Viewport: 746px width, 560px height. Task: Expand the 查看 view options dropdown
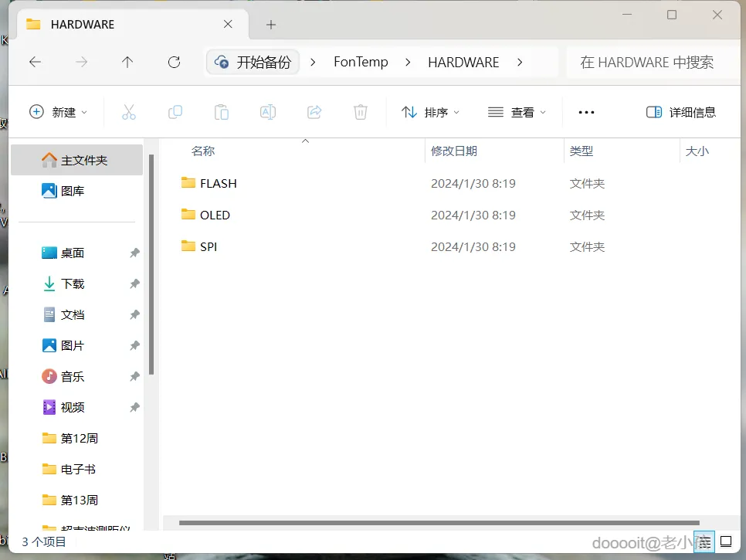(x=516, y=112)
